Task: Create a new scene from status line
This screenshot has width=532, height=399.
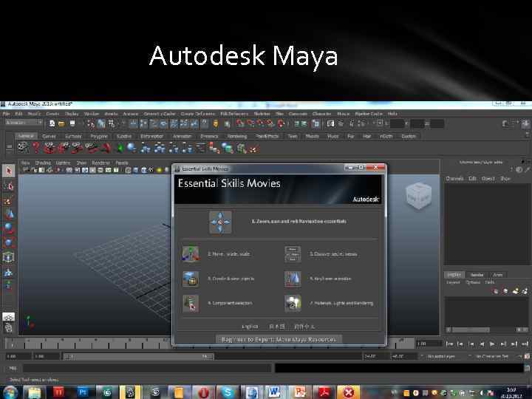Action: point(52,124)
